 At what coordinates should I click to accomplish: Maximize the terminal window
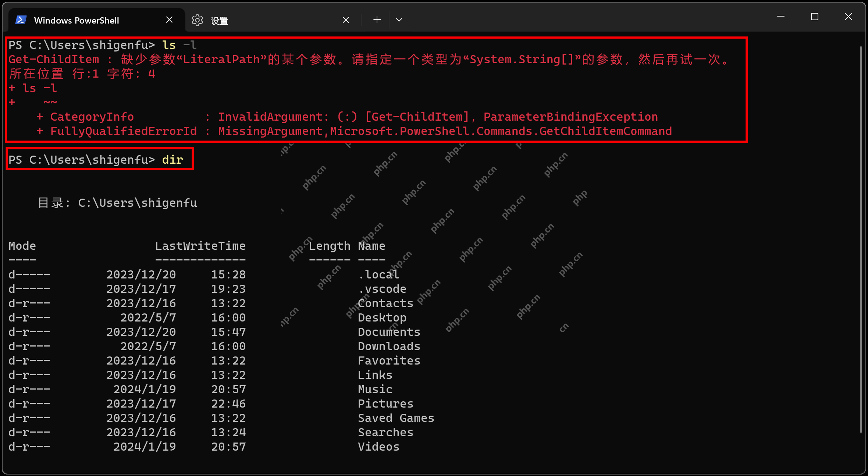(814, 17)
